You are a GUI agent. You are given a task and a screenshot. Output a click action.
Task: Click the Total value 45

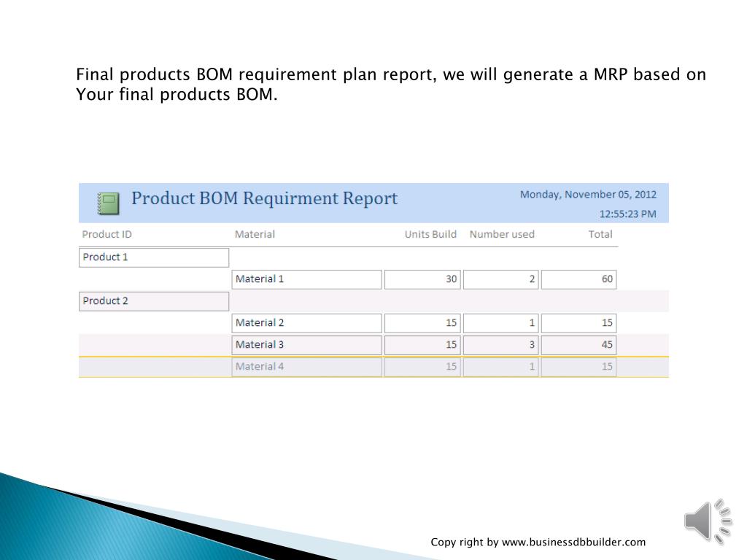tap(579, 345)
